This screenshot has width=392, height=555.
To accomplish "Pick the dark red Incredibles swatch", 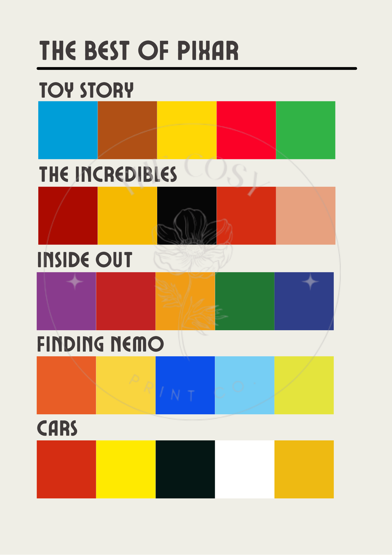I will point(68,216).
